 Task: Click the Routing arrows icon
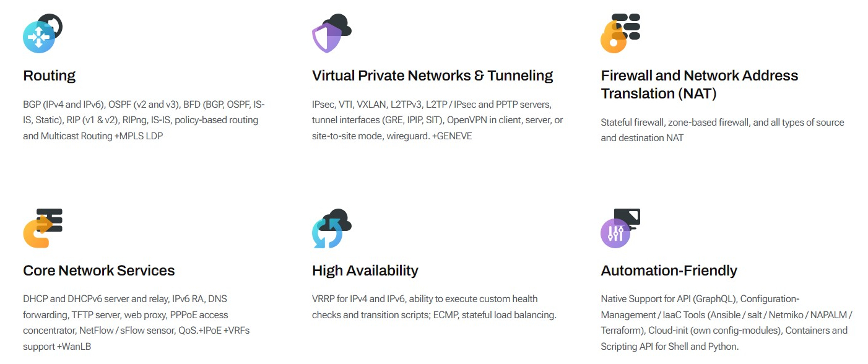tap(39, 37)
